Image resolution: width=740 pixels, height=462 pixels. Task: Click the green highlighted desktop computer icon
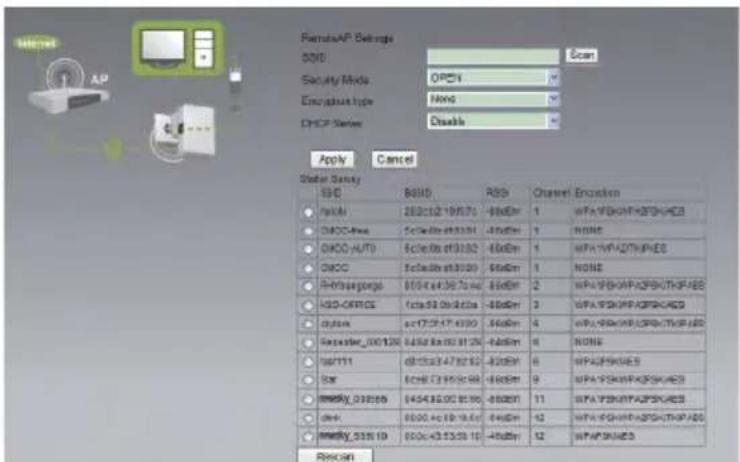pos(178,49)
